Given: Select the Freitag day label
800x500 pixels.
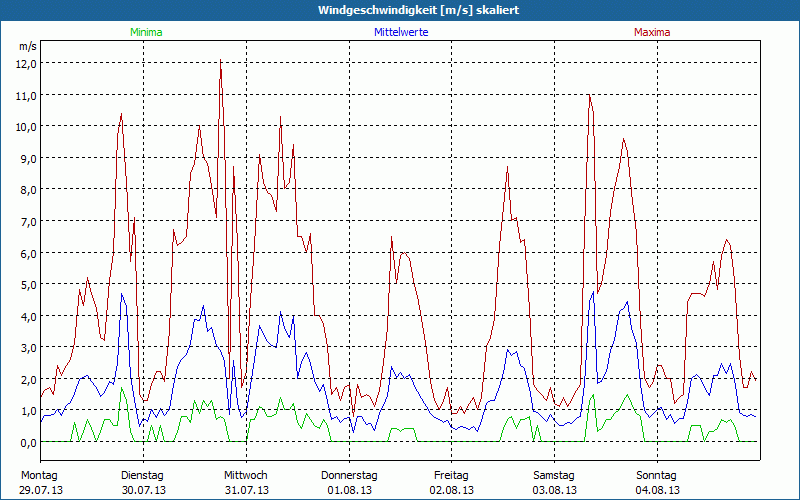Looking at the screenshot, I should coord(451,475).
